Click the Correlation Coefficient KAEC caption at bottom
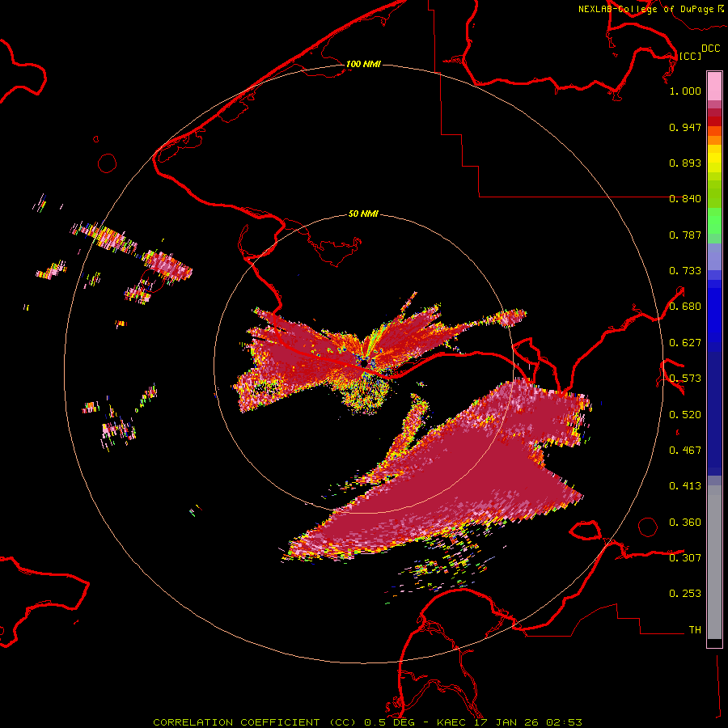The width and height of the screenshot is (728, 728). pos(367,722)
